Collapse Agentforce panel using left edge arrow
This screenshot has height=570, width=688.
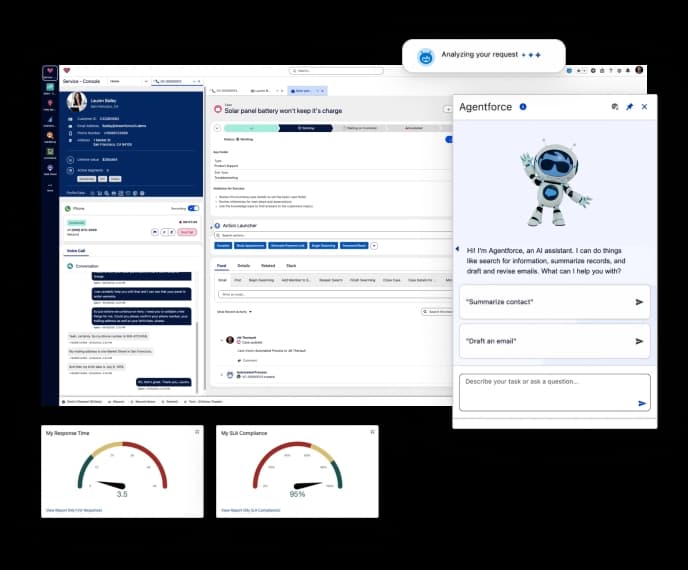point(457,249)
